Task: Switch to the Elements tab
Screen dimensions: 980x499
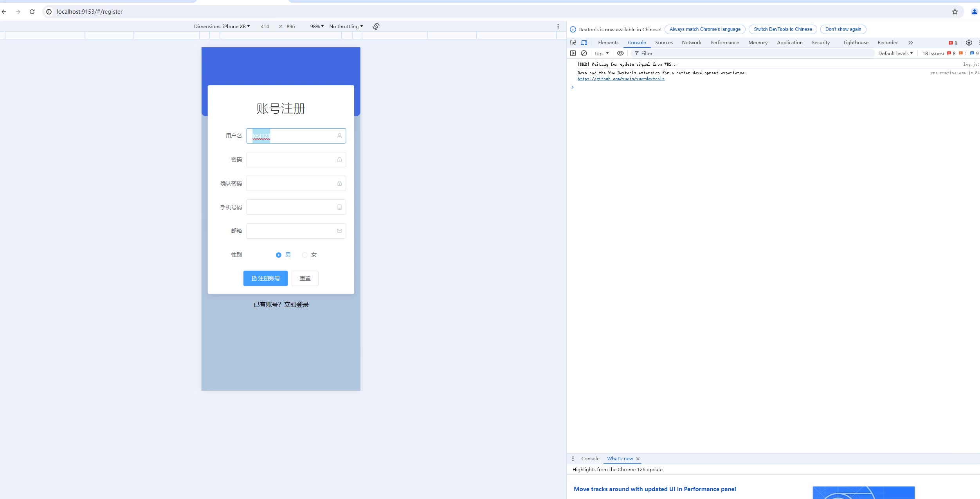Action: (608, 43)
